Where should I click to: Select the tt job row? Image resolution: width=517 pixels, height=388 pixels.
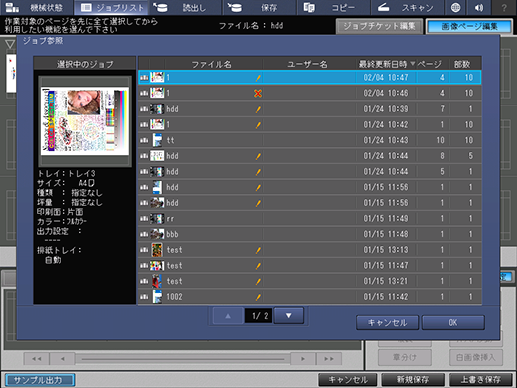[x=310, y=140]
